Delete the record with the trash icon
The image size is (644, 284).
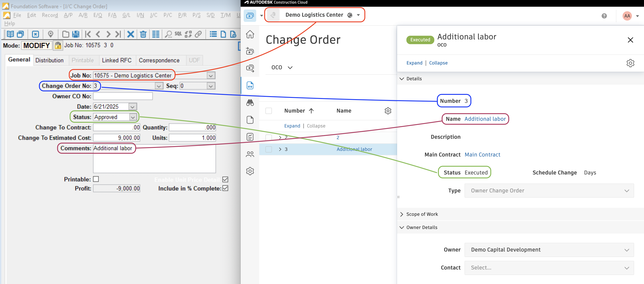[x=143, y=34]
